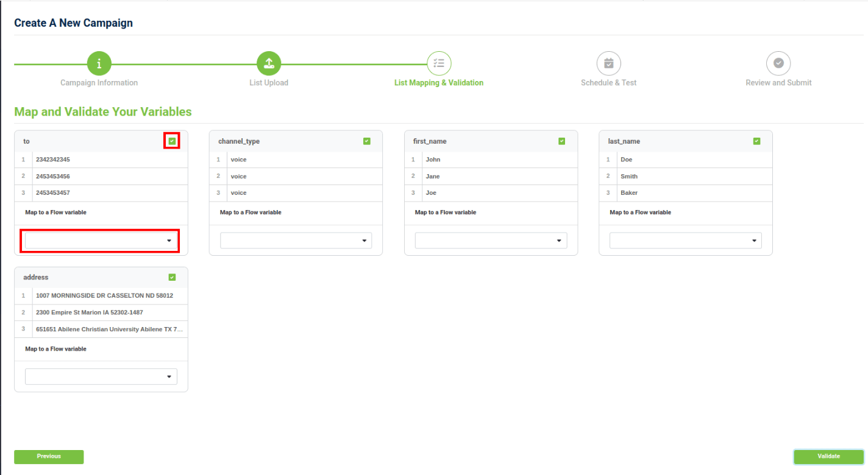The image size is (868, 475).
Task: Uncheck the 'to' column checkbox
Action: tap(172, 141)
